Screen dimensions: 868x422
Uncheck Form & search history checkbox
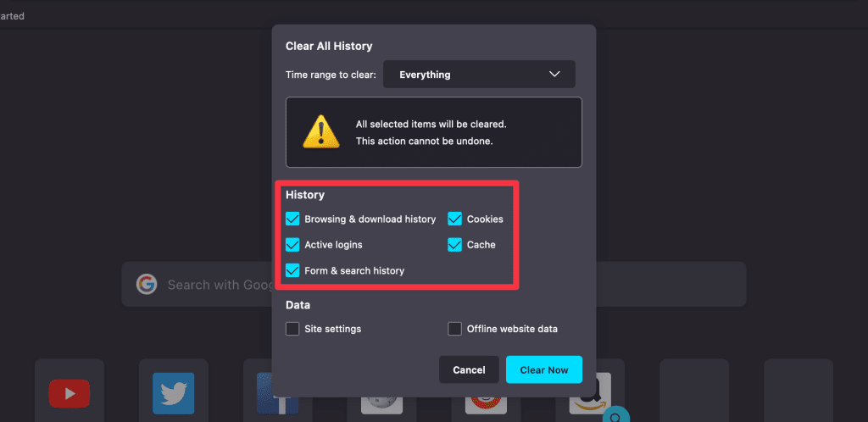click(x=292, y=270)
